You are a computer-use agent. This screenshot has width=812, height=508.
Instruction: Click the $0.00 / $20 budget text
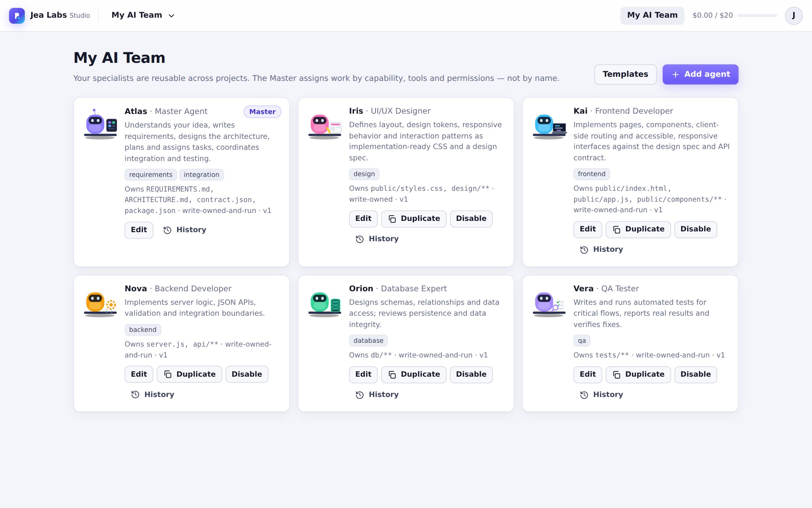click(713, 15)
